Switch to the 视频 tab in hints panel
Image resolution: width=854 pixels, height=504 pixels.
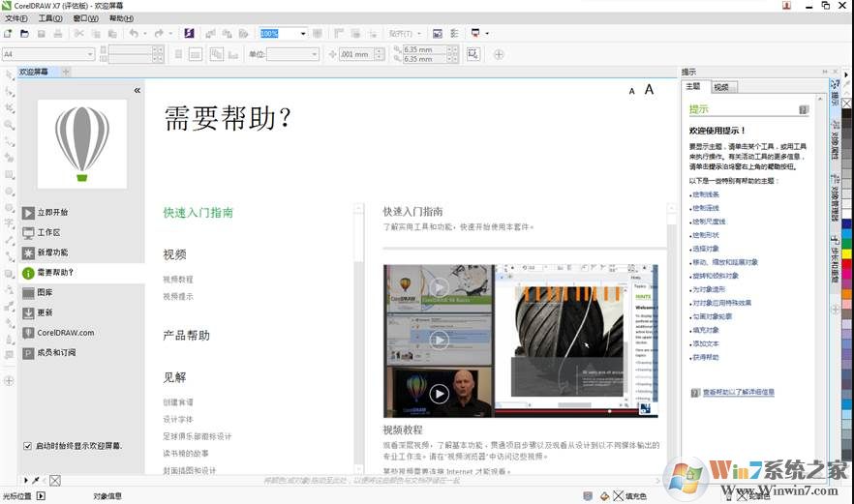723,87
